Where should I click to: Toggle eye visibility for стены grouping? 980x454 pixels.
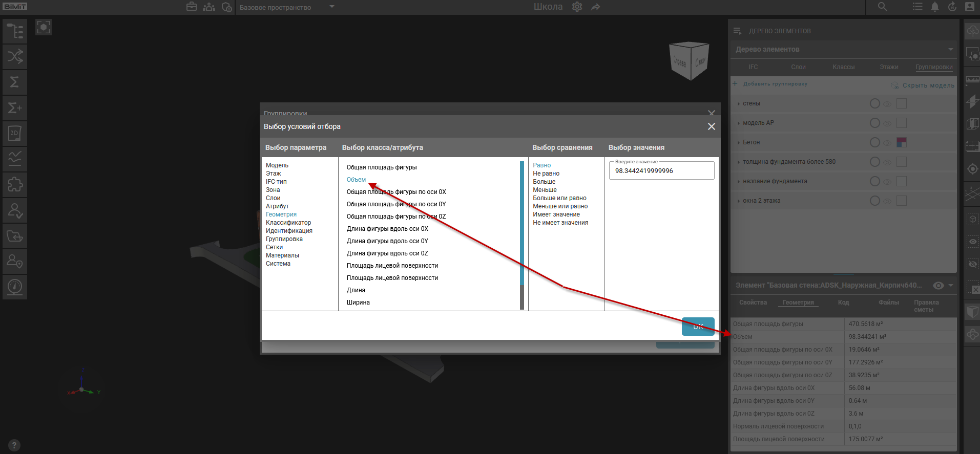tap(887, 104)
